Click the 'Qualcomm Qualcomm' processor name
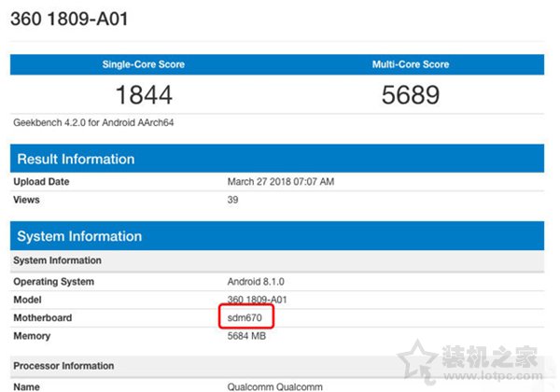Image resolution: width=560 pixels, height=392 pixels. pyautogui.click(x=274, y=387)
